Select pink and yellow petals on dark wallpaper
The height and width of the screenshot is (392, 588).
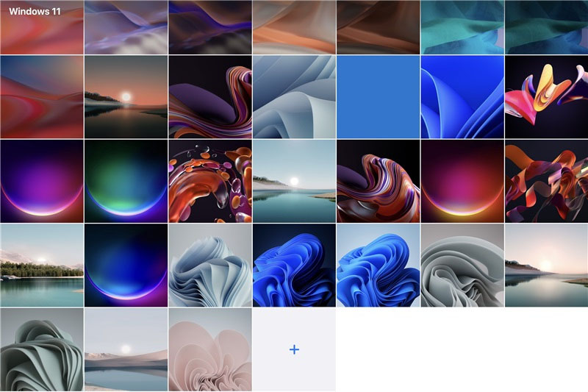click(546, 97)
